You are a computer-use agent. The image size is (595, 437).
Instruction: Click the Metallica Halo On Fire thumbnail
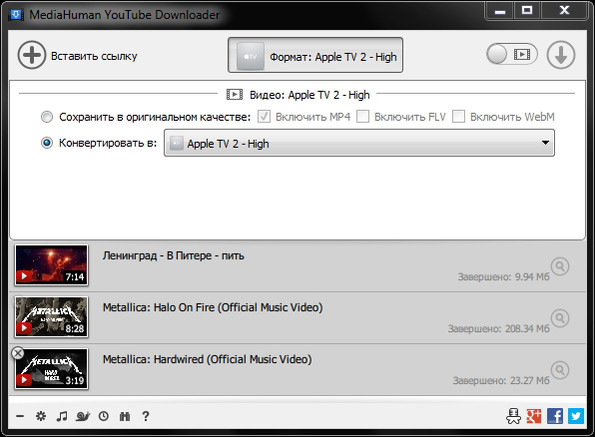click(51, 317)
